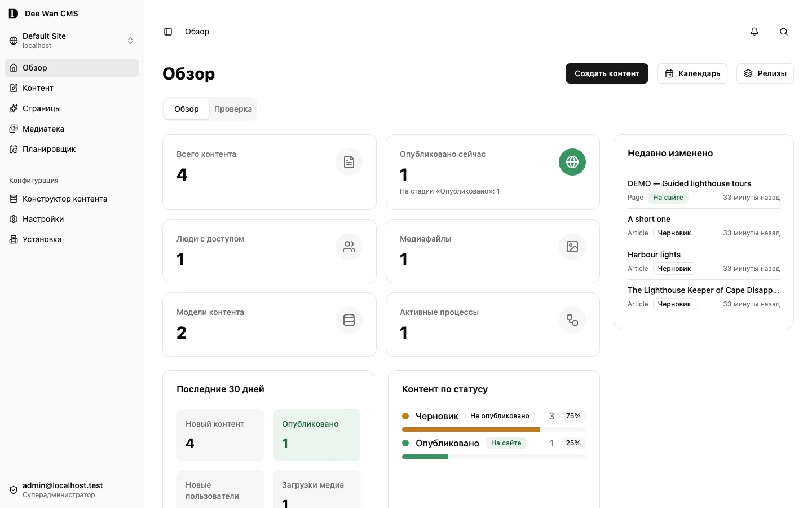
Task: Click the database icon in Модели контента
Action: point(349,320)
